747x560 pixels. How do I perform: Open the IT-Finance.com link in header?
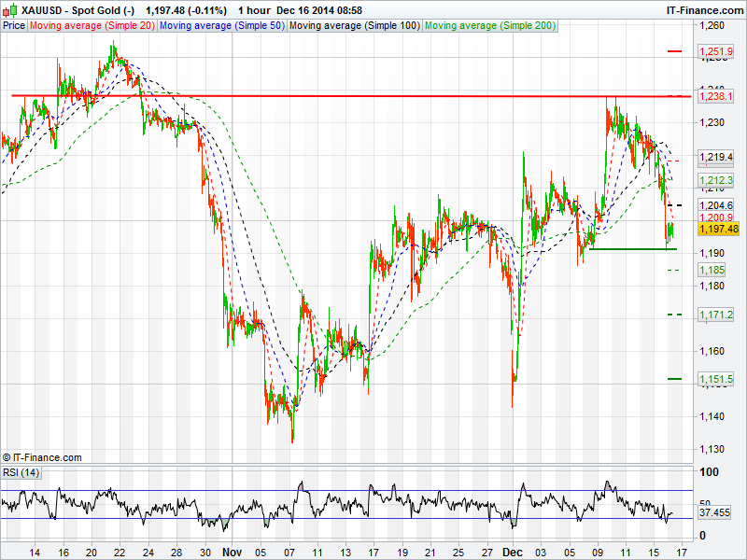point(704,9)
